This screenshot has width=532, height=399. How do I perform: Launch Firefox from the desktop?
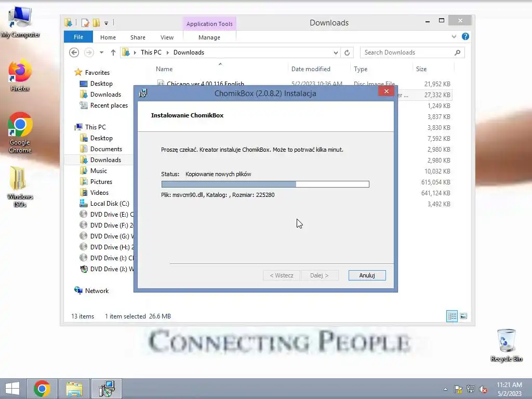20,75
